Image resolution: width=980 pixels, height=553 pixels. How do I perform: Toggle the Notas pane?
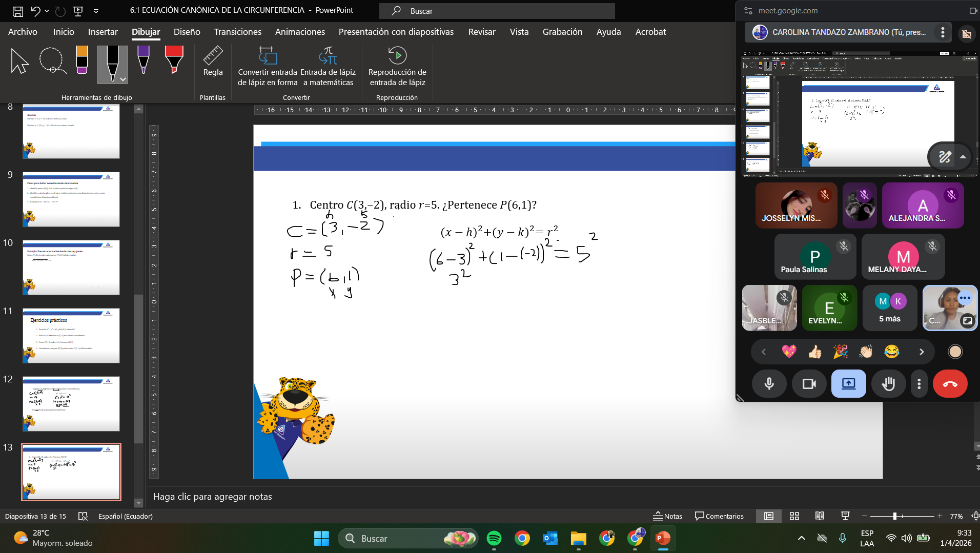[x=668, y=516]
